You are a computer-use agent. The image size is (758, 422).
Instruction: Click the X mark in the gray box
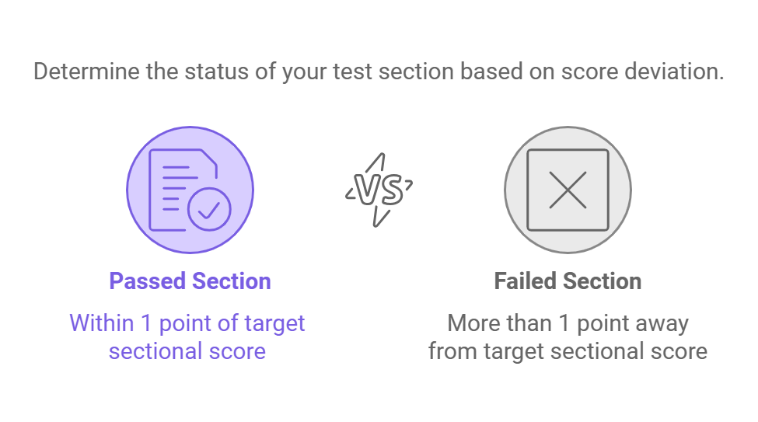coord(568,189)
